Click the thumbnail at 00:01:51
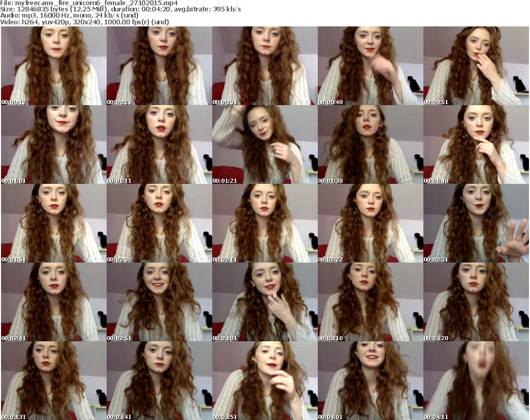The height and width of the screenshot is (420, 530). tap(54, 223)
